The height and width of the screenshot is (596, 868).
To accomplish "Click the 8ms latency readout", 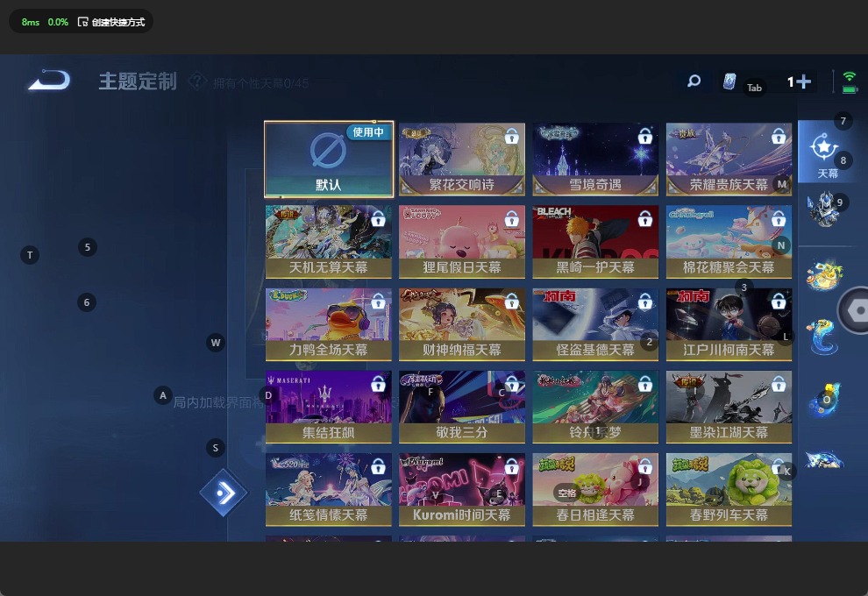I will 31,22.
